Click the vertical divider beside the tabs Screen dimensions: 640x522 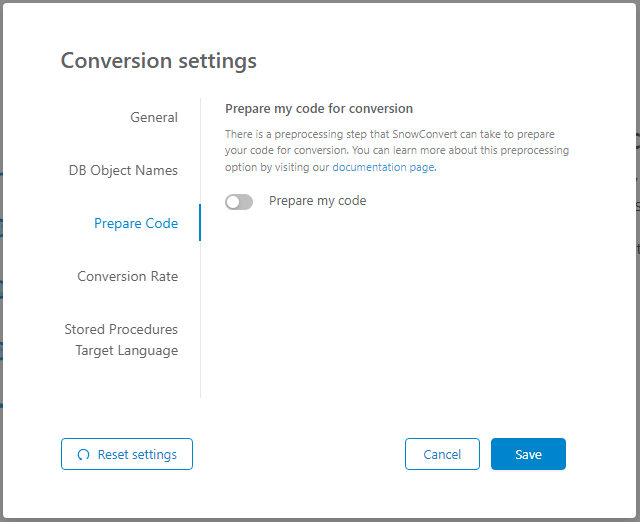click(x=200, y=320)
